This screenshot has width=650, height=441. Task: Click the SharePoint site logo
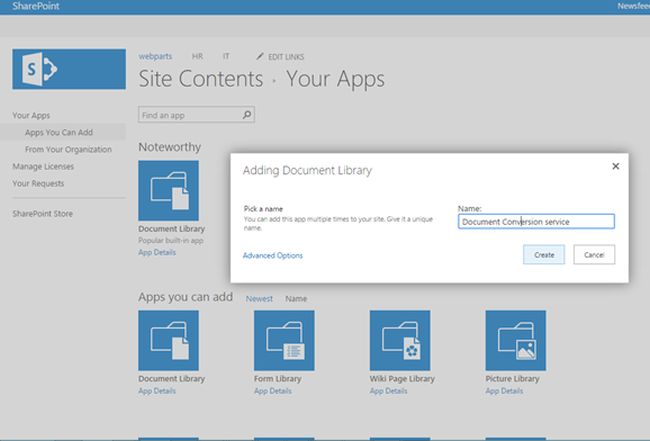click(69, 69)
